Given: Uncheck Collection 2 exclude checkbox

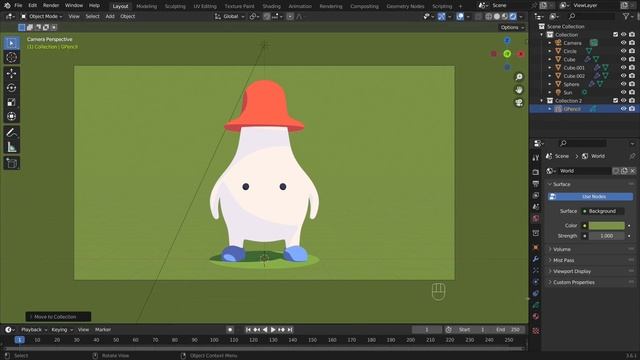Looking at the screenshot, I should [x=615, y=100].
